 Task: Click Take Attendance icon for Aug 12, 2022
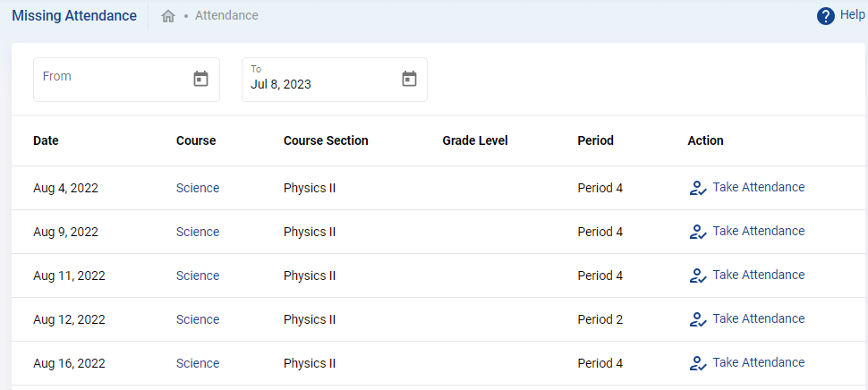point(698,319)
